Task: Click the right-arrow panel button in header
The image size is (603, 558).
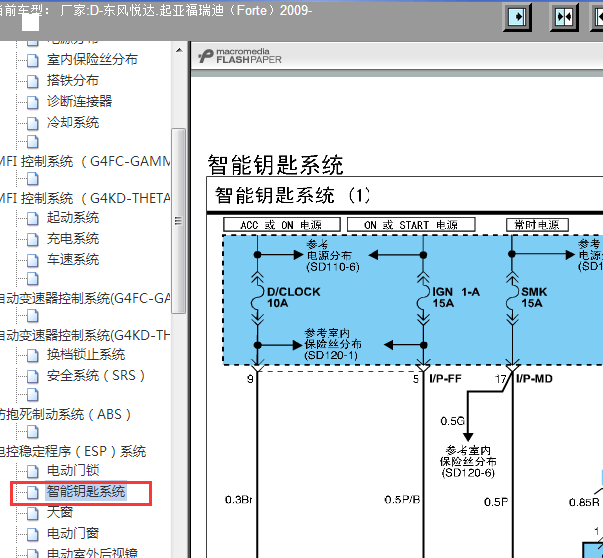Action: pos(518,17)
